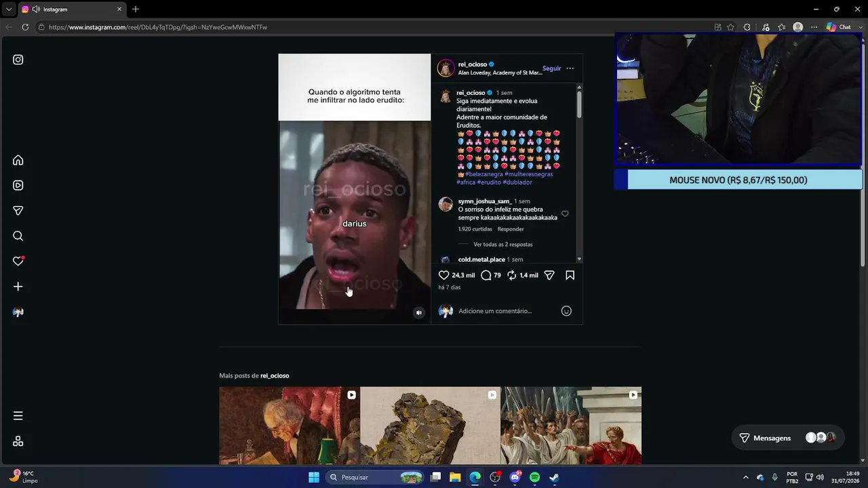Open browser extensions puzzle icon
868x488 pixels.
point(747,27)
